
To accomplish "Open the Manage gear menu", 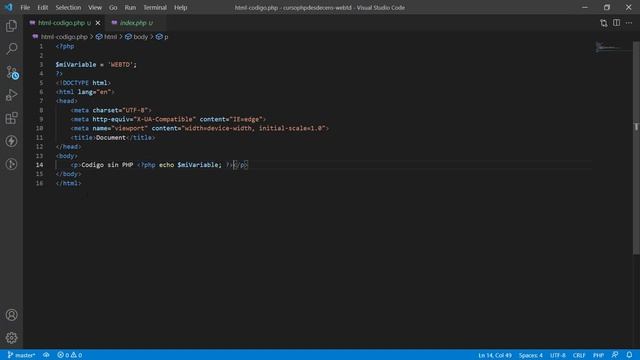I will coord(11,338).
